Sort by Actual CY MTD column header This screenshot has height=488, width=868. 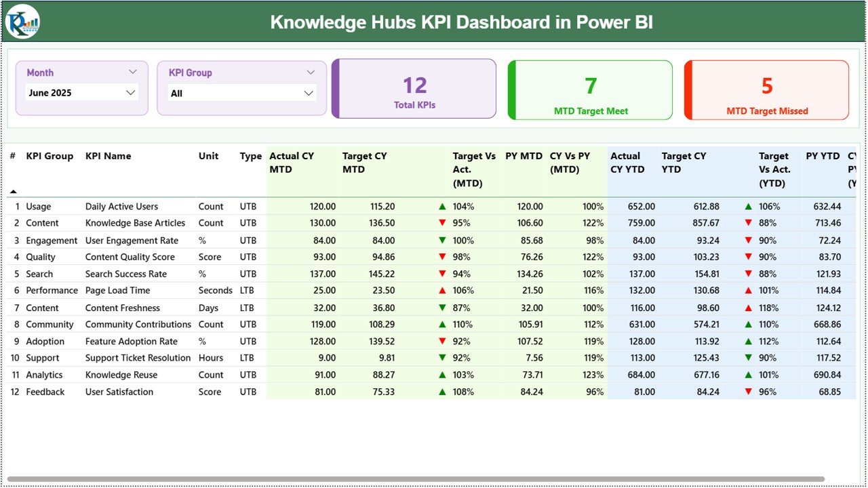click(292, 163)
